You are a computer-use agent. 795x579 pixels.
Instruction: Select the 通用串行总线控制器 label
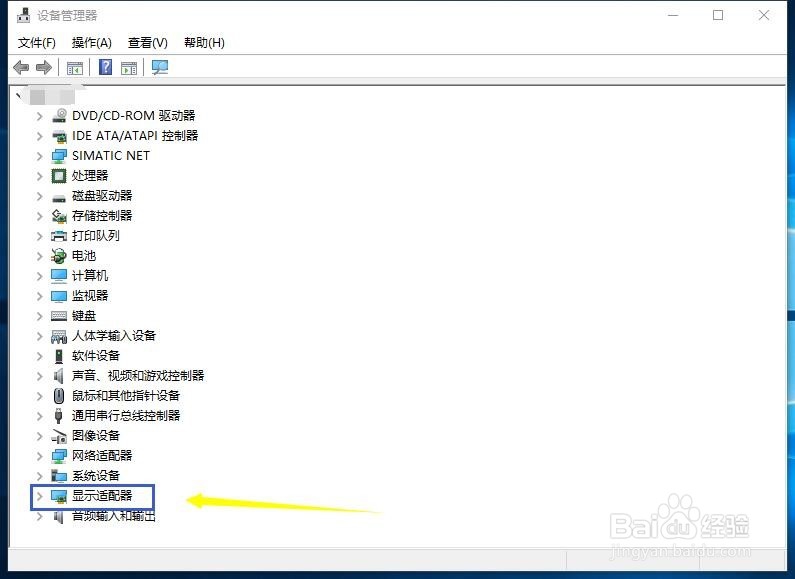click(x=126, y=416)
